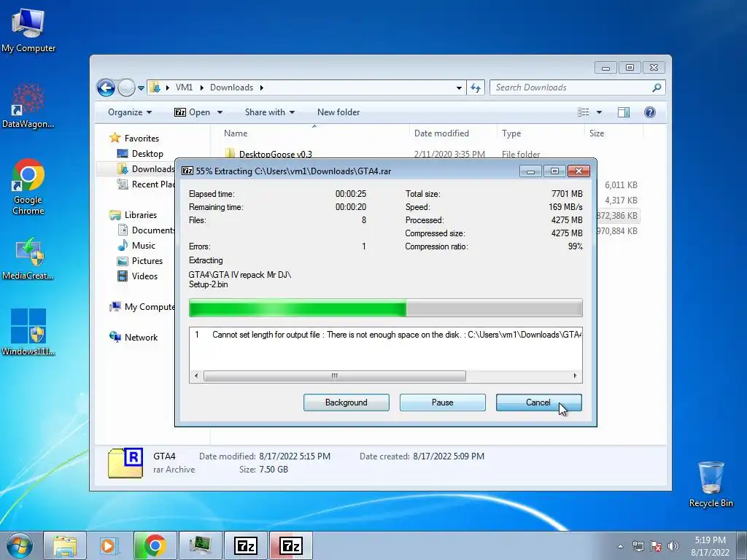The width and height of the screenshot is (747, 560).
Task: Open the Windows Start menu
Action: coord(20,545)
